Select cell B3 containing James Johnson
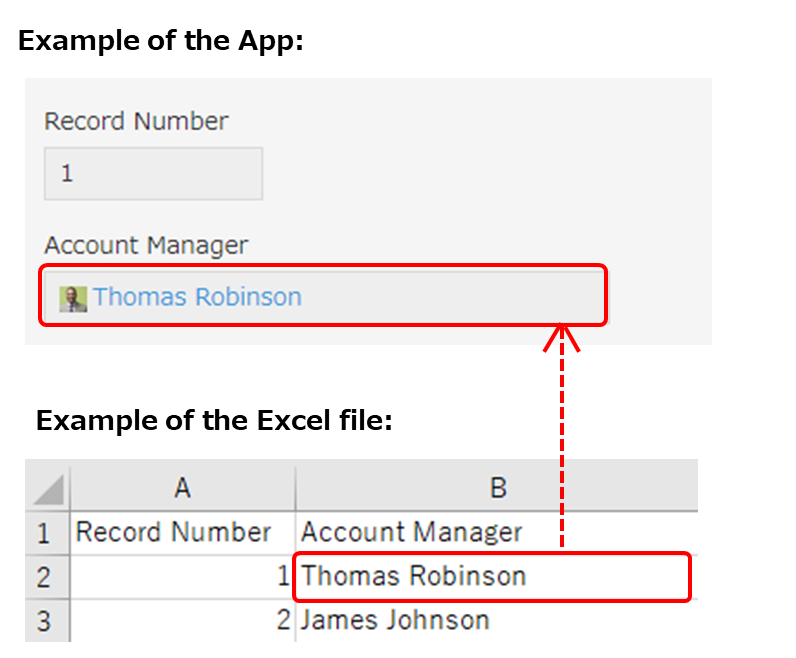The height and width of the screenshot is (658, 796). tap(396, 621)
